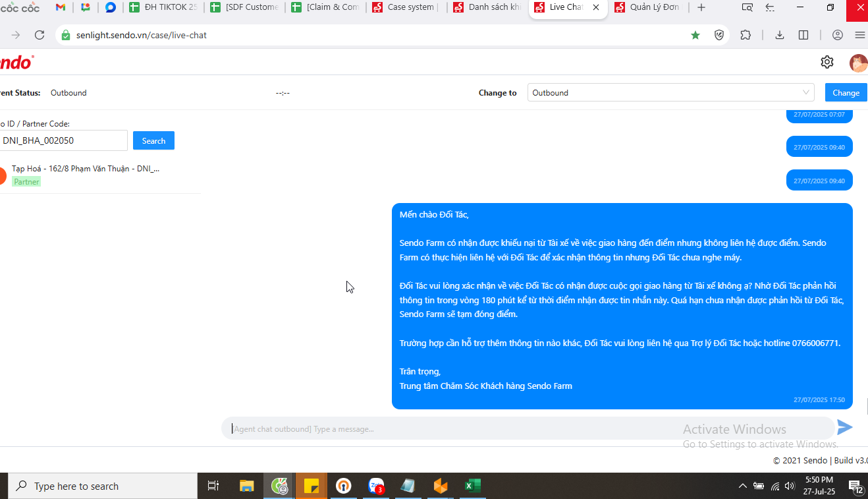Switch to Claim & Com tab
This screenshot has width=868, height=499.
tap(326, 7)
